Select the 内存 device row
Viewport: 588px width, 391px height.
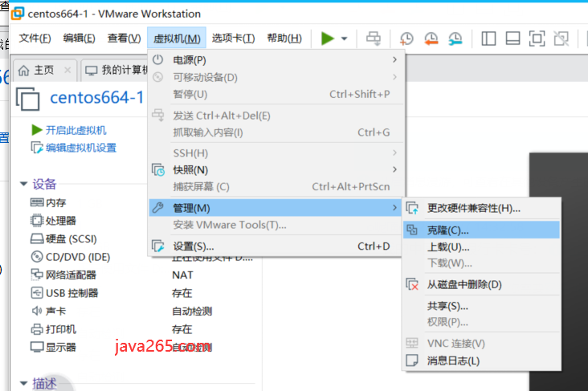pos(48,202)
